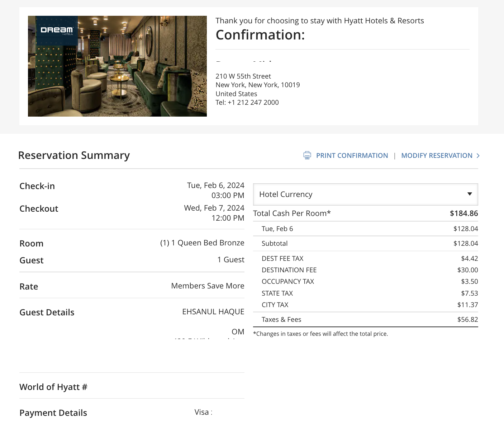Screen dimensions: 504x437
Task: Click the OCCUPANCY TAX label
Action: pos(288,282)
